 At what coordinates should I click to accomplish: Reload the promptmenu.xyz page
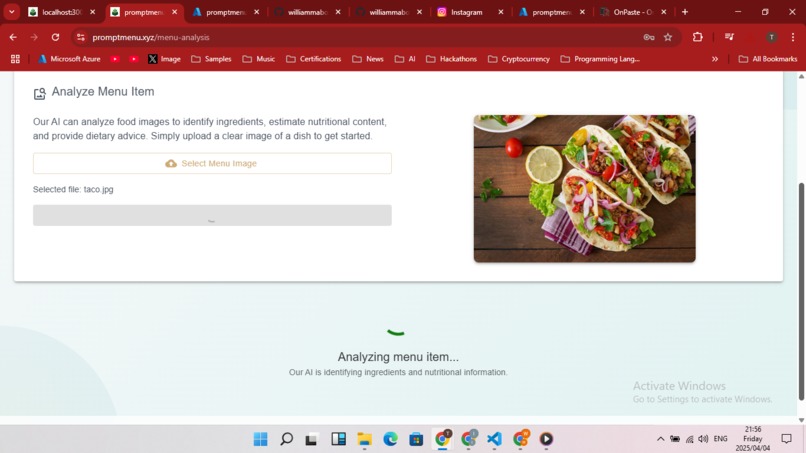tap(56, 37)
